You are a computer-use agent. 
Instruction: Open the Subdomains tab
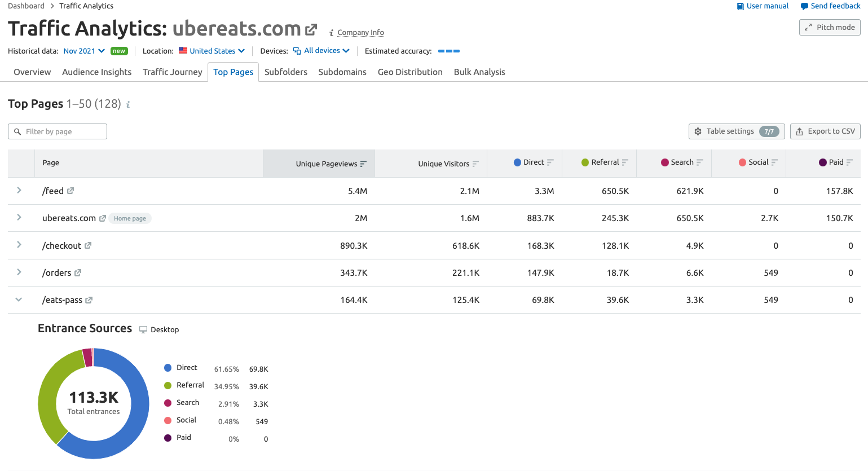342,72
